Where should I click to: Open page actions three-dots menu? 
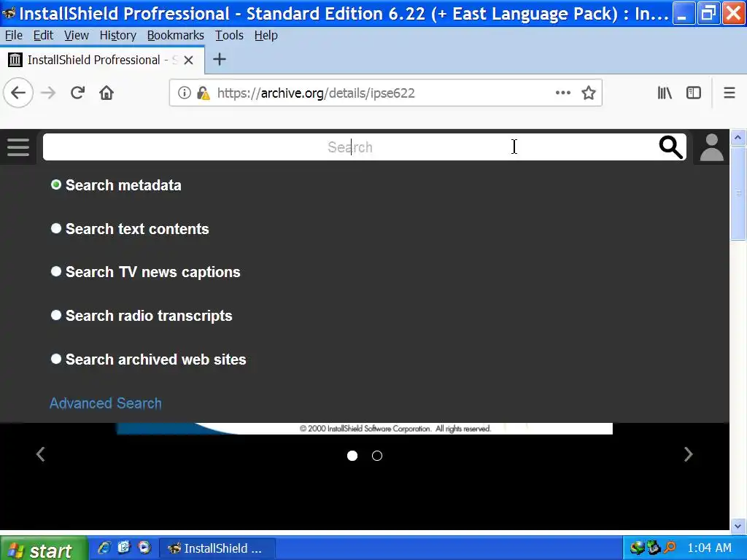pyautogui.click(x=563, y=93)
